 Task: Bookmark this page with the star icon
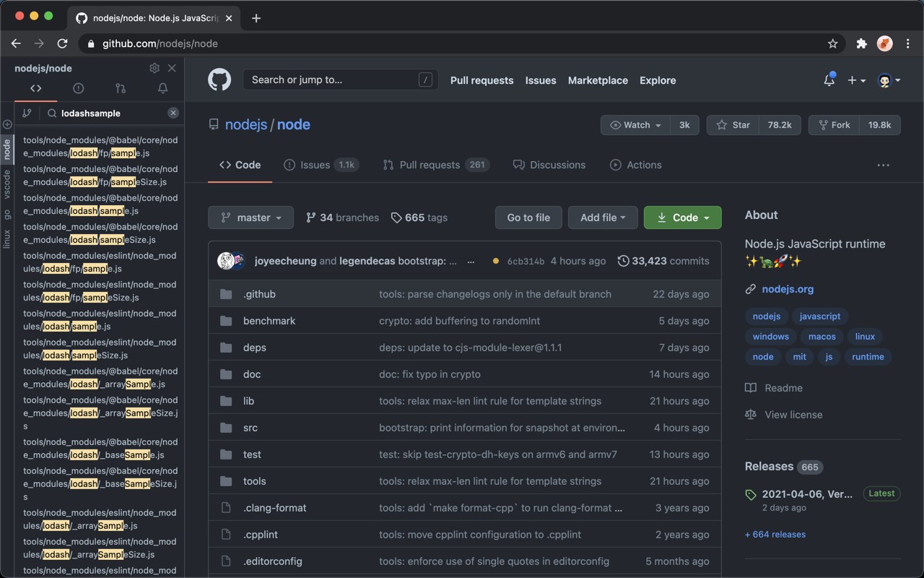pyautogui.click(x=832, y=43)
